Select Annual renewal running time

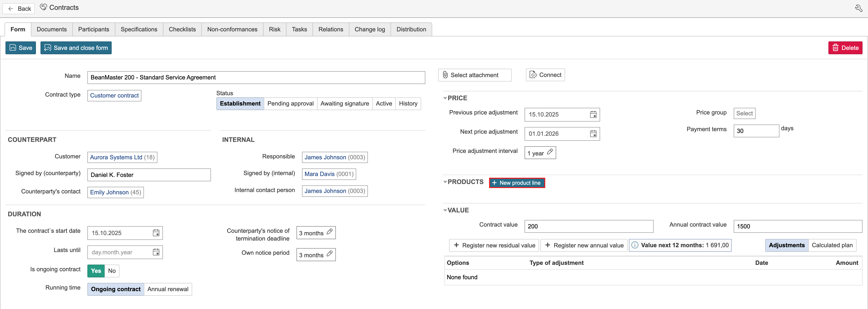click(168, 289)
